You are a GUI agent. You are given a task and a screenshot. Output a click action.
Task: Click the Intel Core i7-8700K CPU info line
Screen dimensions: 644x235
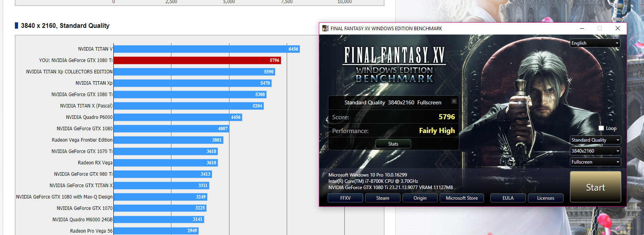[373, 181]
